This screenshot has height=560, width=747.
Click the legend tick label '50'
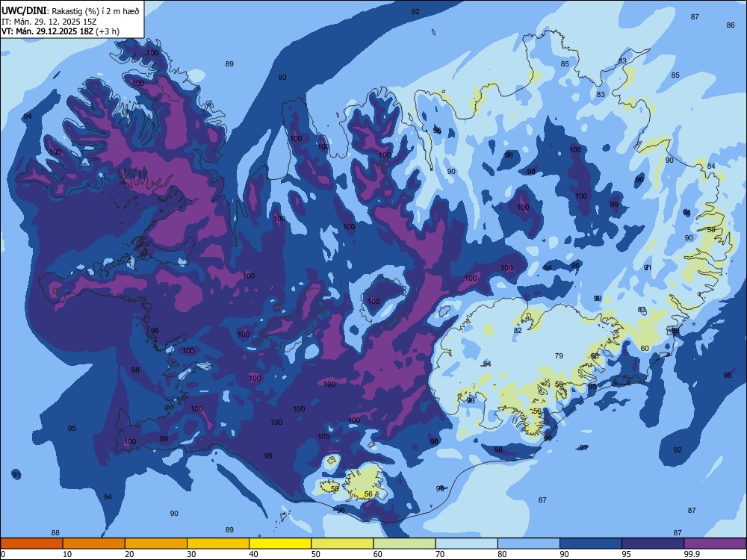point(316,554)
